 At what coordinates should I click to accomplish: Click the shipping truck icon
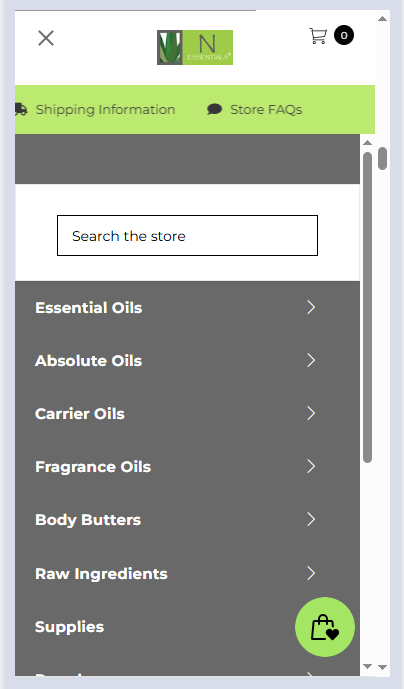click(x=21, y=109)
